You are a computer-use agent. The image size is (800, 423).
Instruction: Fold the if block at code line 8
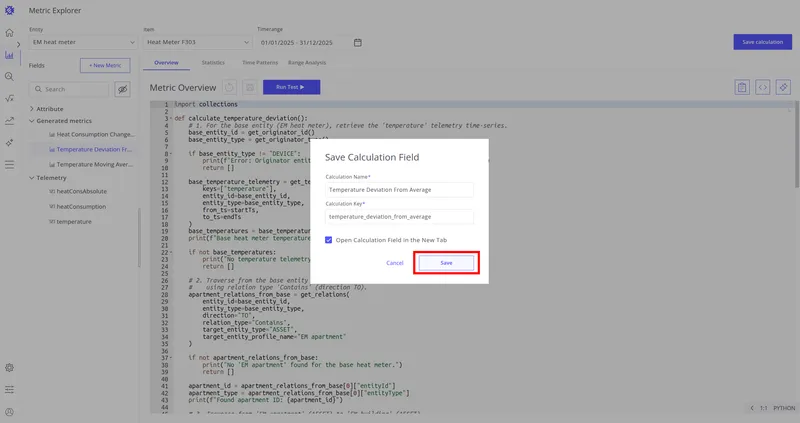click(171, 154)
